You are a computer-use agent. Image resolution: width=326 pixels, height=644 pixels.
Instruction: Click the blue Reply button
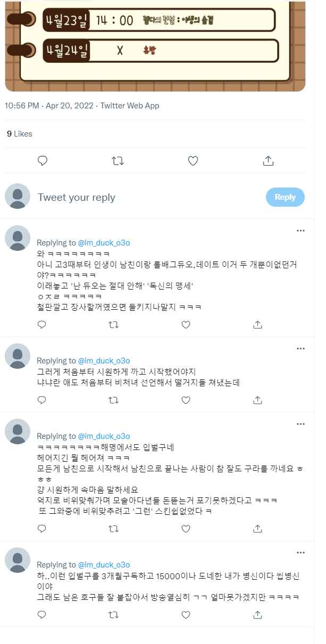(285, 197)
